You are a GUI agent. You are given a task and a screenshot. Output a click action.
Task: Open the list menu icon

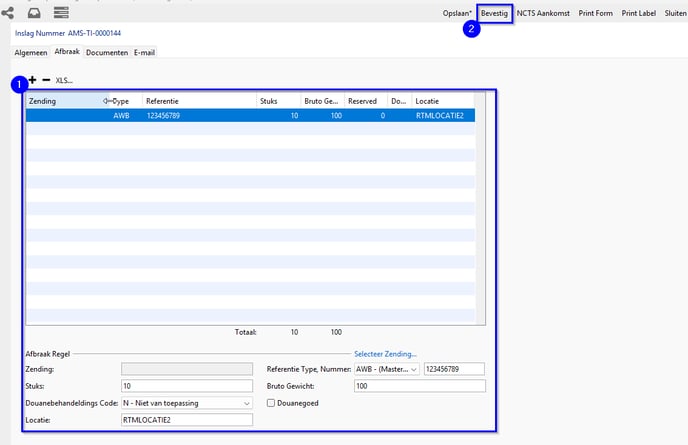coord(61,13)
